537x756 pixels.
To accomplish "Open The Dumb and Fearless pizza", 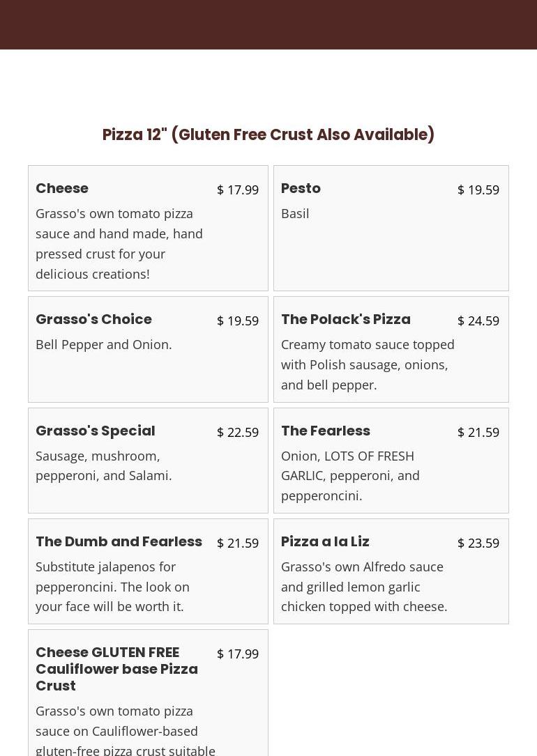I will (119, 541).
